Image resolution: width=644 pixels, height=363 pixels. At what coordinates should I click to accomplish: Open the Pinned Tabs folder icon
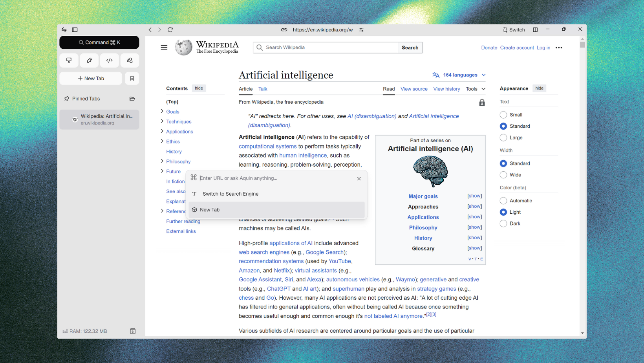(x=132, y=99)
